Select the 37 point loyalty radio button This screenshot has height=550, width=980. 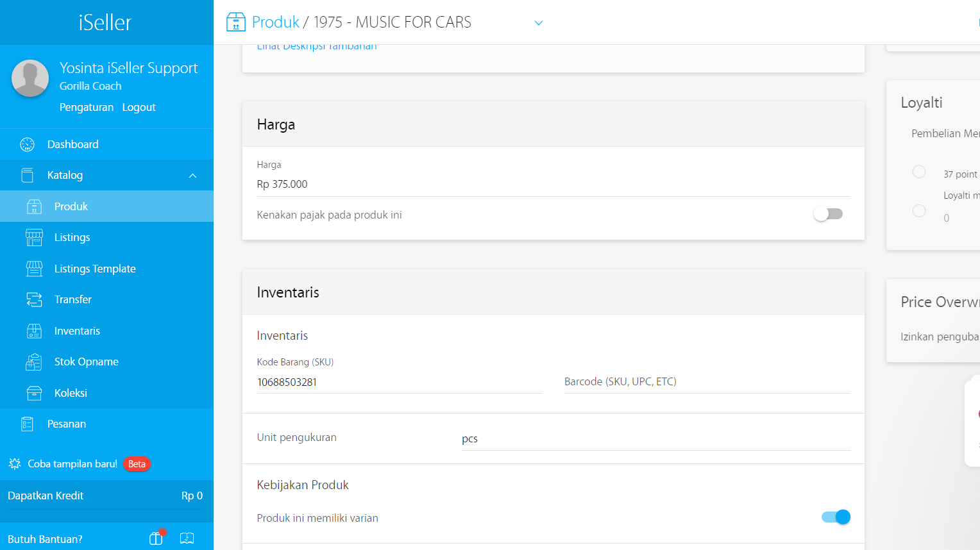tap(919, 172)
